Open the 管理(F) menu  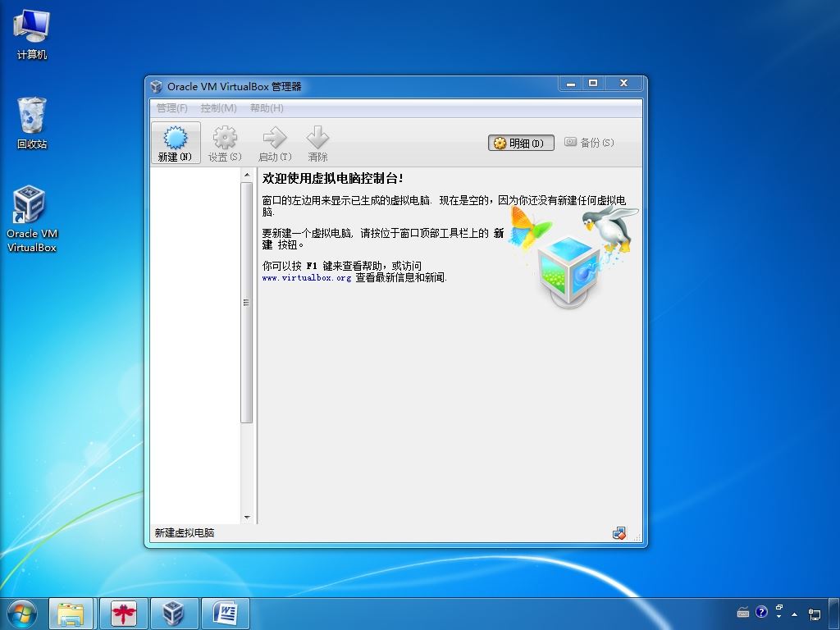tap(172, 107)
